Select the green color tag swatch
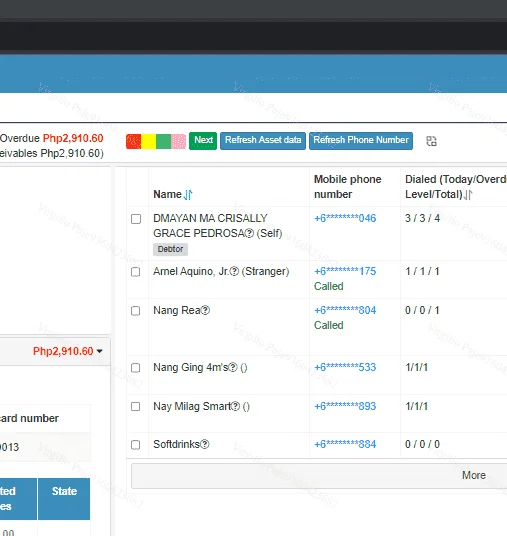 [x=163, y=142]
